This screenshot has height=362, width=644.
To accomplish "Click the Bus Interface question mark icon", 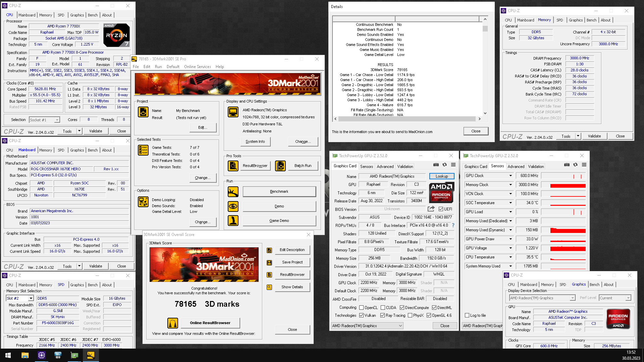I will pyautogui.click(x=453, y=225).
